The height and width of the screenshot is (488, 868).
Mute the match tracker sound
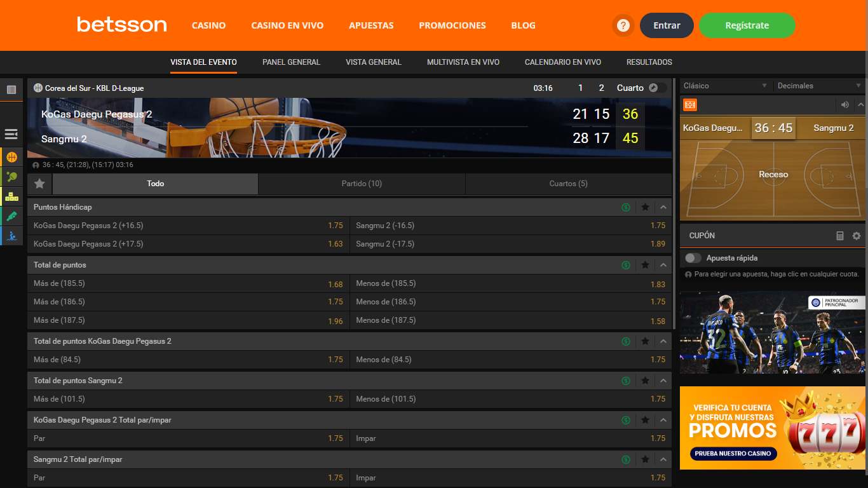point(845,105)
